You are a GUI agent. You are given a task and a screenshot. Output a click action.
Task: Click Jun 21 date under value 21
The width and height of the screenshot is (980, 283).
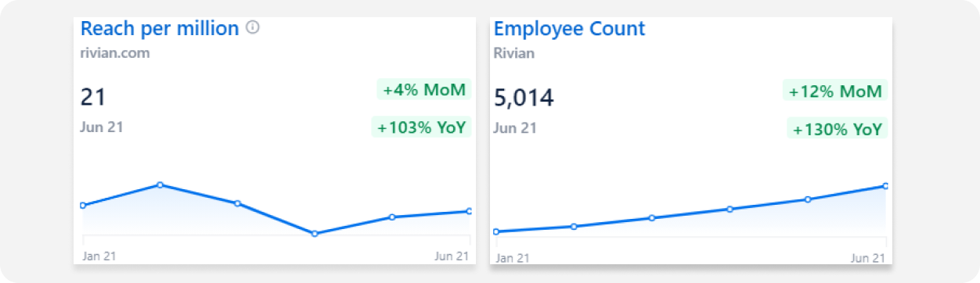click(x=102, y=127)
